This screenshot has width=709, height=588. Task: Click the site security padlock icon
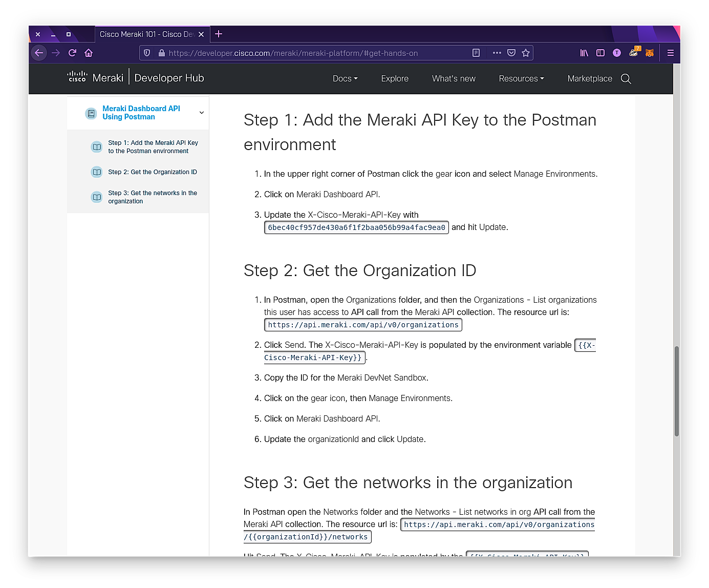point(162,53)
